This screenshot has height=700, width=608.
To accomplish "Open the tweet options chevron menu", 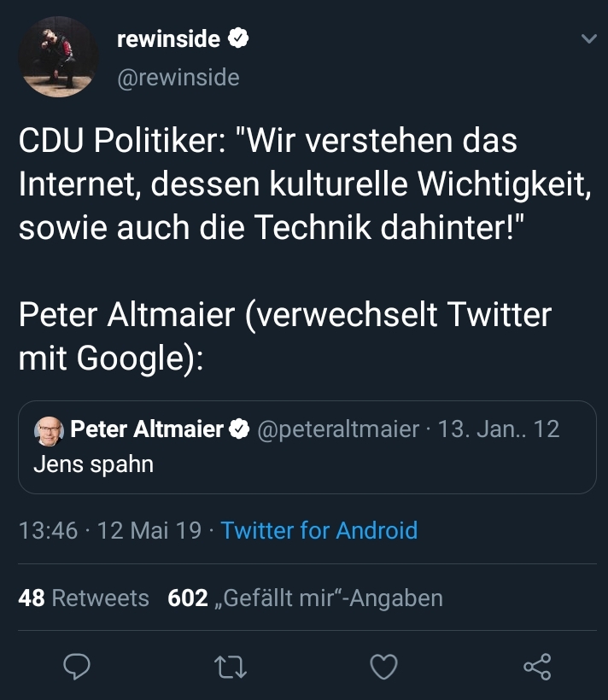I will (588, 39).
